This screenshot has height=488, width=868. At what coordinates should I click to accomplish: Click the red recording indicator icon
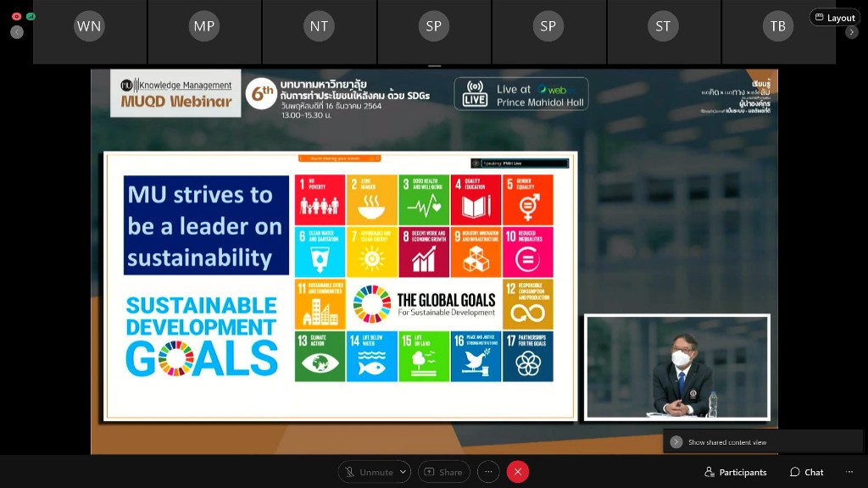coord(17,16)
